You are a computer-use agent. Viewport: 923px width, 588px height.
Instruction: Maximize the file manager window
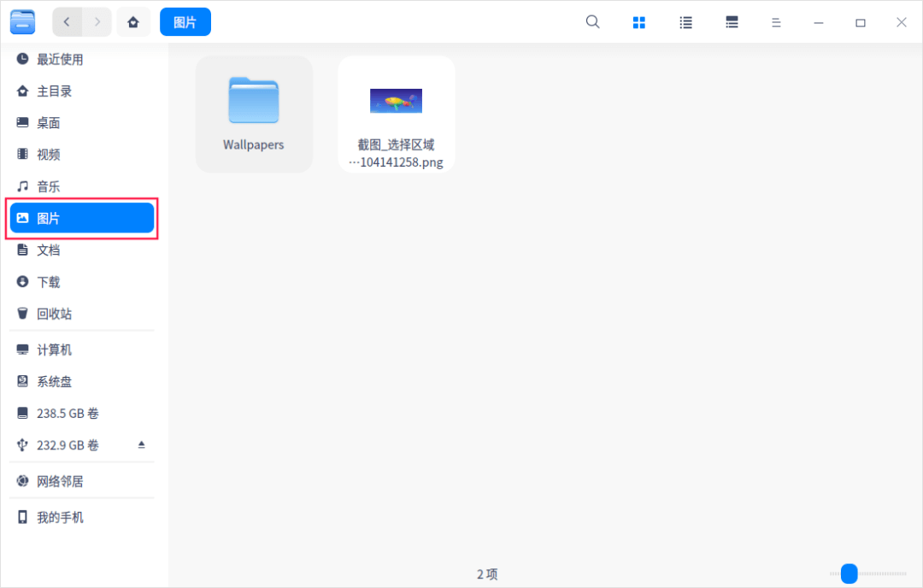pyautogui.click(x=861, y=22)
